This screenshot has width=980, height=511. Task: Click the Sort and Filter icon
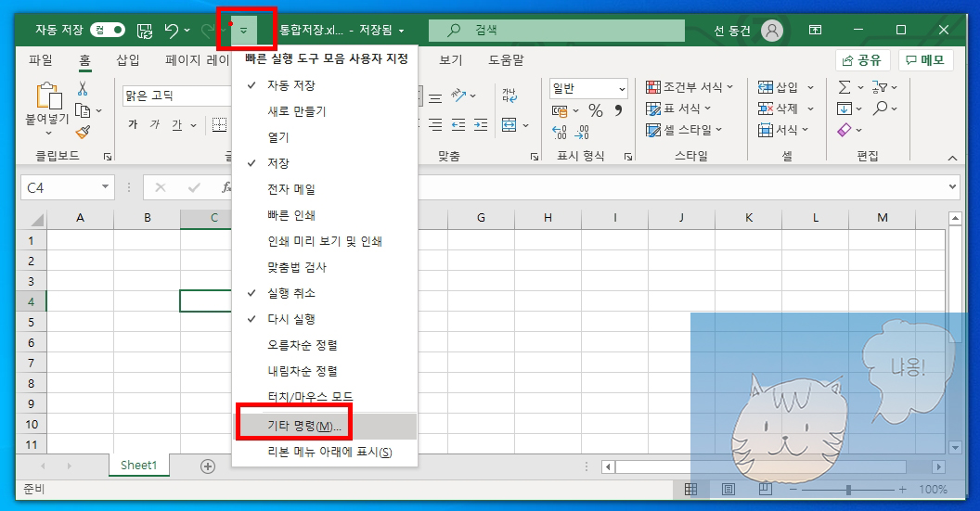pyautogui.click(x=880, y=87)
